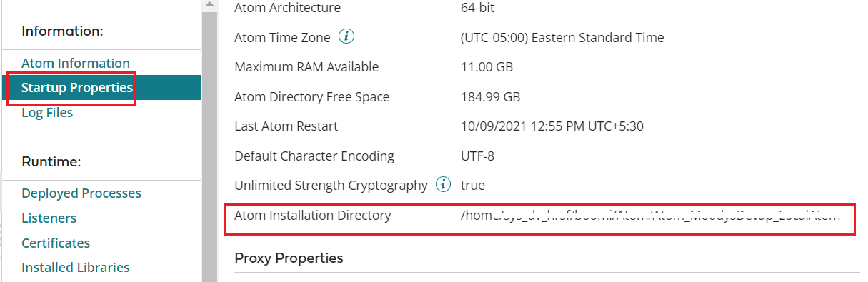
Task: Click the Last Atom Restart timestamp value
Action: pyautogui.click(x=552, y=126)
